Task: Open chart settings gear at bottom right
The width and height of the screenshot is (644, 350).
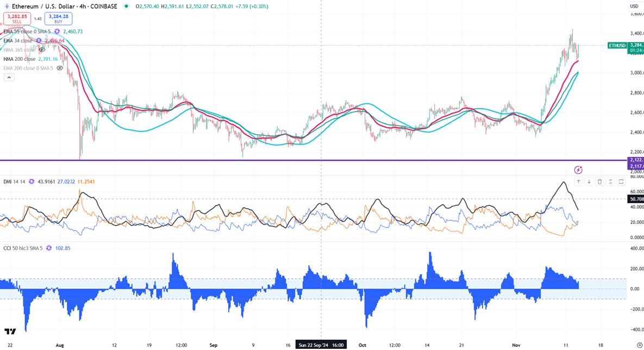Action: pyautogui.click(x=639, y=345)
